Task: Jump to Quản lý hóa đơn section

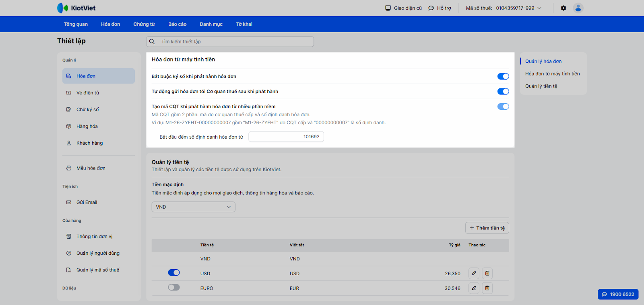Action: pyautogui.click(x=543, y=61)
